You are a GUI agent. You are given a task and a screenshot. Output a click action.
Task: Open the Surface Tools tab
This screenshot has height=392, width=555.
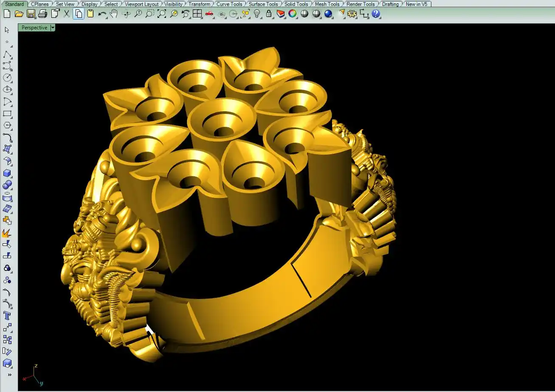pyautogui.click(x=263, y=4)
